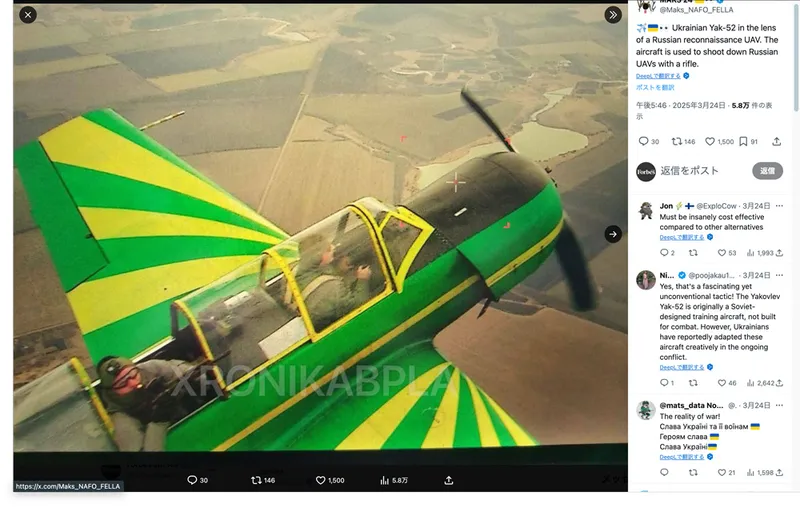Open the more menu on Jon's reply
Viewport: 800px width, 507px height.
pos(779,206)
